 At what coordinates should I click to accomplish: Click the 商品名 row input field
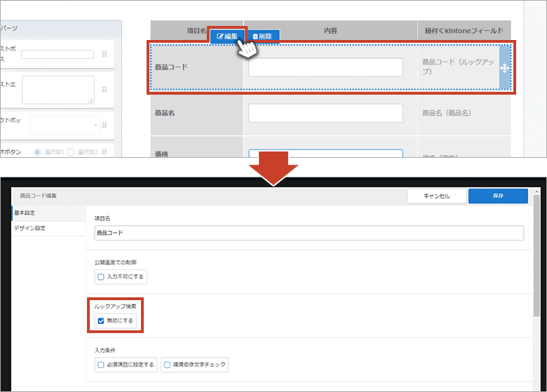tap(325, 113)
